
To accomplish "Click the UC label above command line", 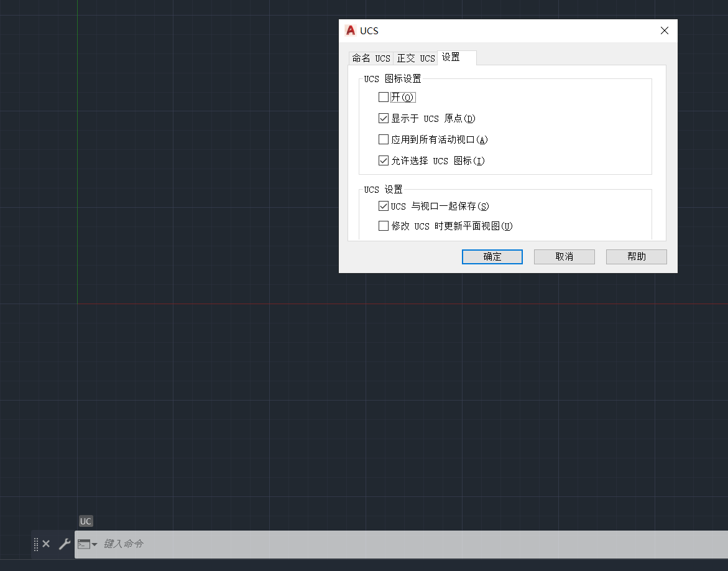I will coord(86,521).
